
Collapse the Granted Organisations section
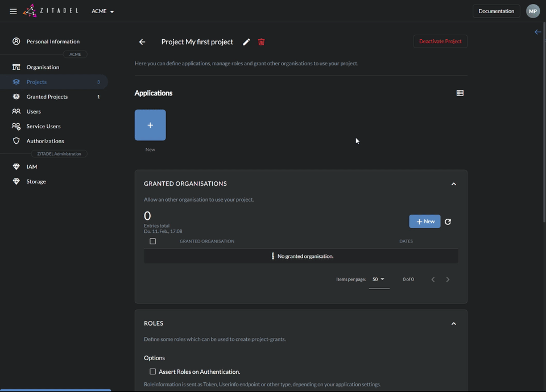[453, 184]
